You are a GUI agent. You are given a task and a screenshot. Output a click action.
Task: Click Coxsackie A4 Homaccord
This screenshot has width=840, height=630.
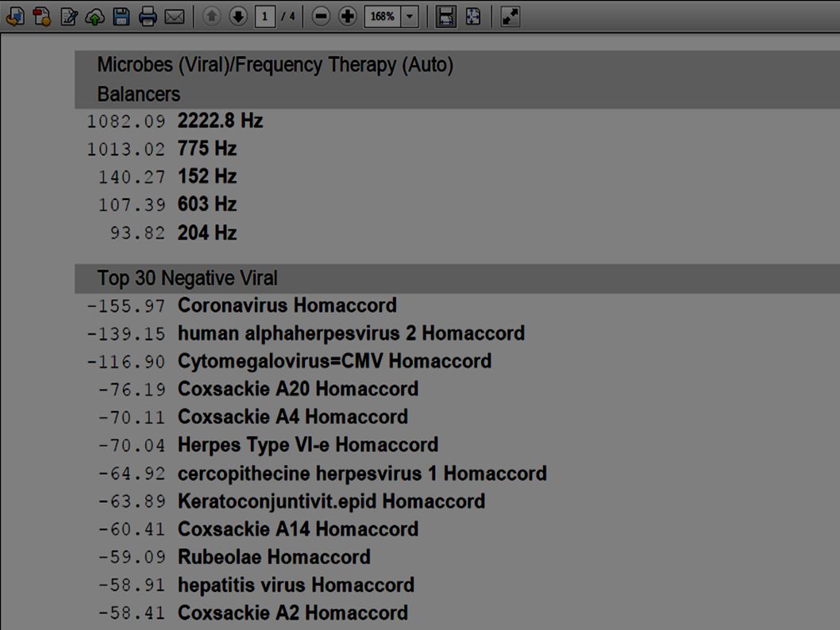(x=293, y=417)
